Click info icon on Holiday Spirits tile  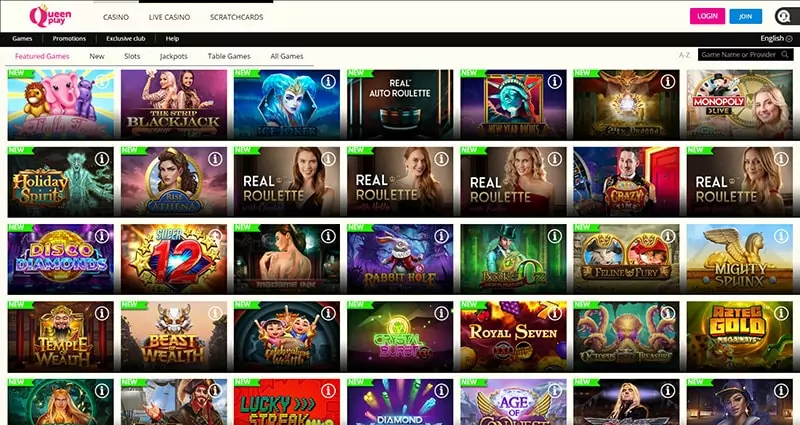tap(102, 159)
